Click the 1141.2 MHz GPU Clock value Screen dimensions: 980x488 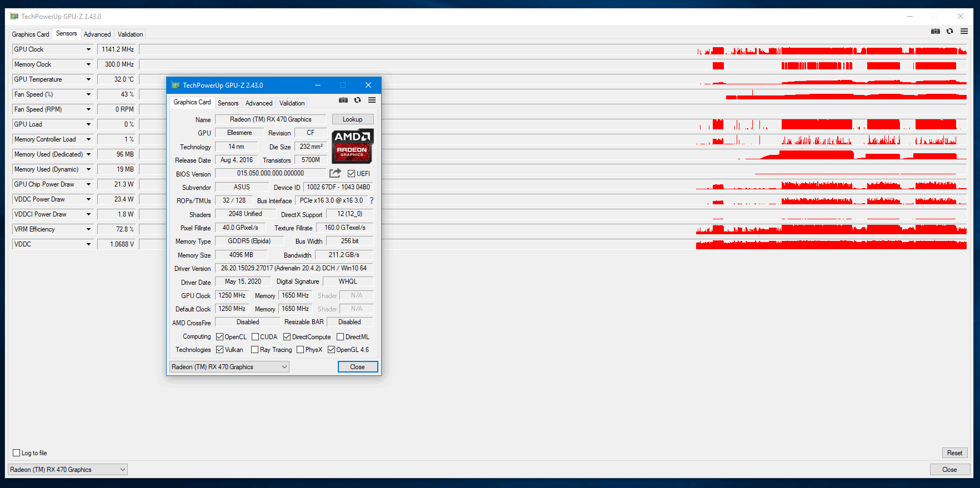pos(117,49)
